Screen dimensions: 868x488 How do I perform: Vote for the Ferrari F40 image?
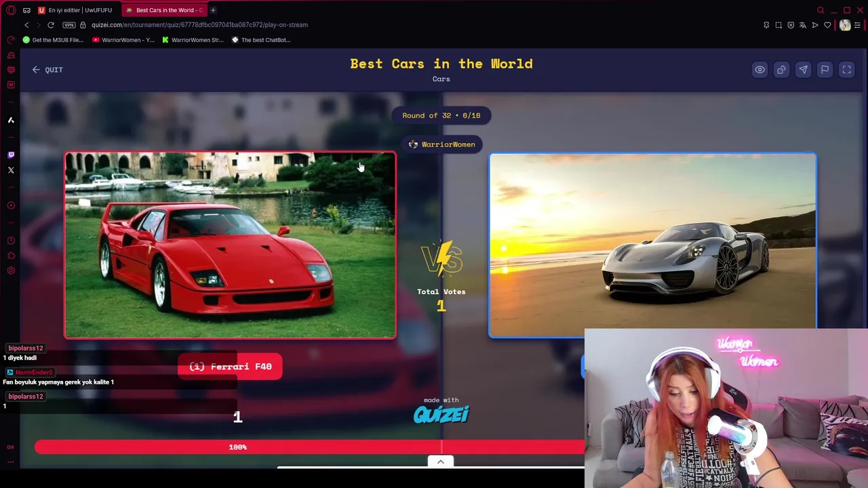point(231,245)
